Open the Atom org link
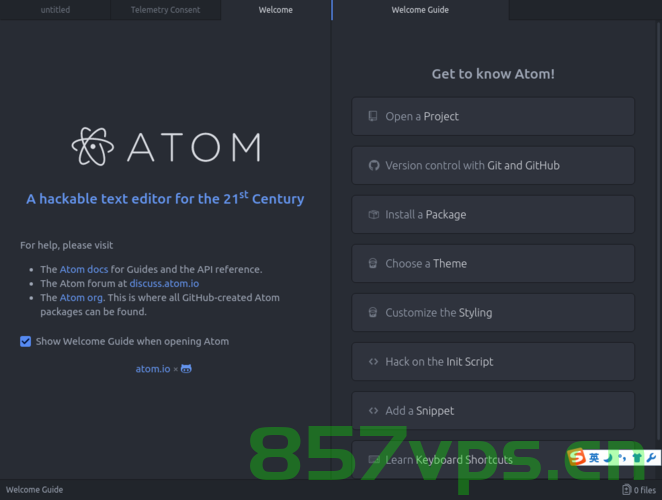This screenshot has height=500, width=662. pyautogui.click(x=81, y=298)
